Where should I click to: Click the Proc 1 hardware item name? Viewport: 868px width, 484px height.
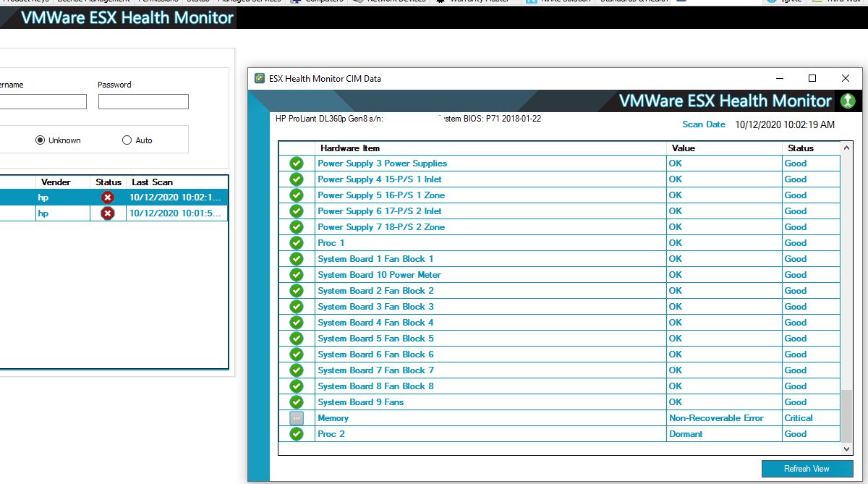tap(331, 243)
